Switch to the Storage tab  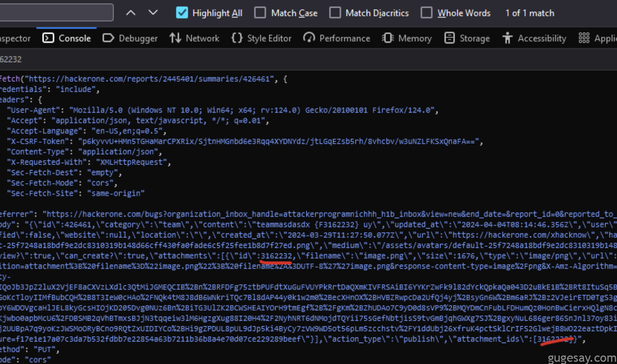[x=467, y=38]
